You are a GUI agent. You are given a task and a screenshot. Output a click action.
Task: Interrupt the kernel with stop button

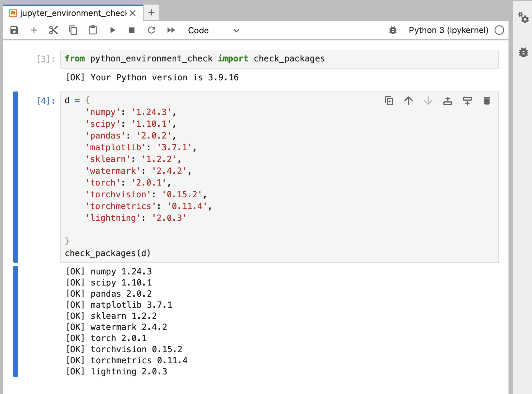(132, 30)
